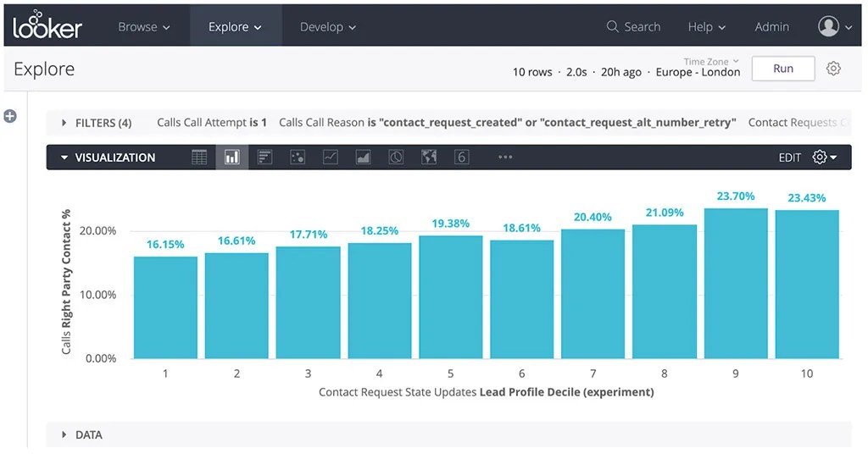Open the Help menu

pos(706,26)
